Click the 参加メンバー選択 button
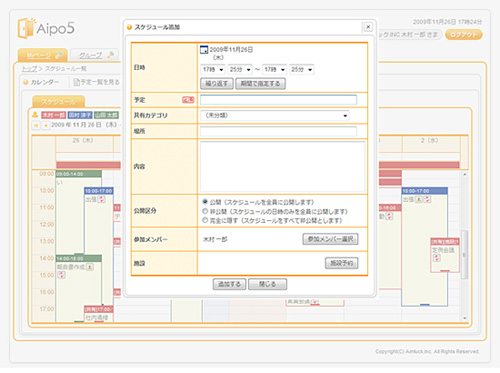The image size is (500, 373). (x=330, y=239)
